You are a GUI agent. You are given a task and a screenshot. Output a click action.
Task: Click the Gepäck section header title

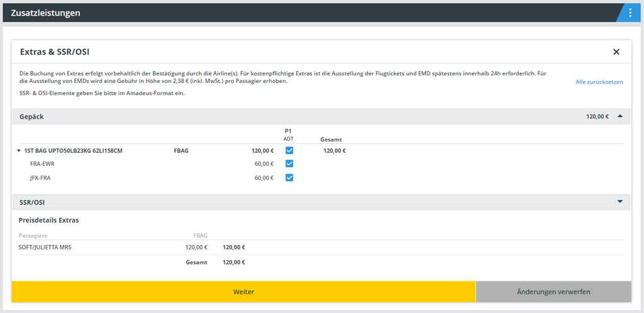[31, 117]
